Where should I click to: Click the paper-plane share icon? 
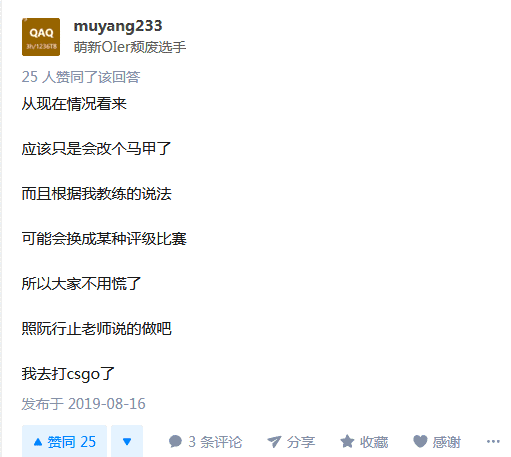pyautogui.click(x=274, y=442)
